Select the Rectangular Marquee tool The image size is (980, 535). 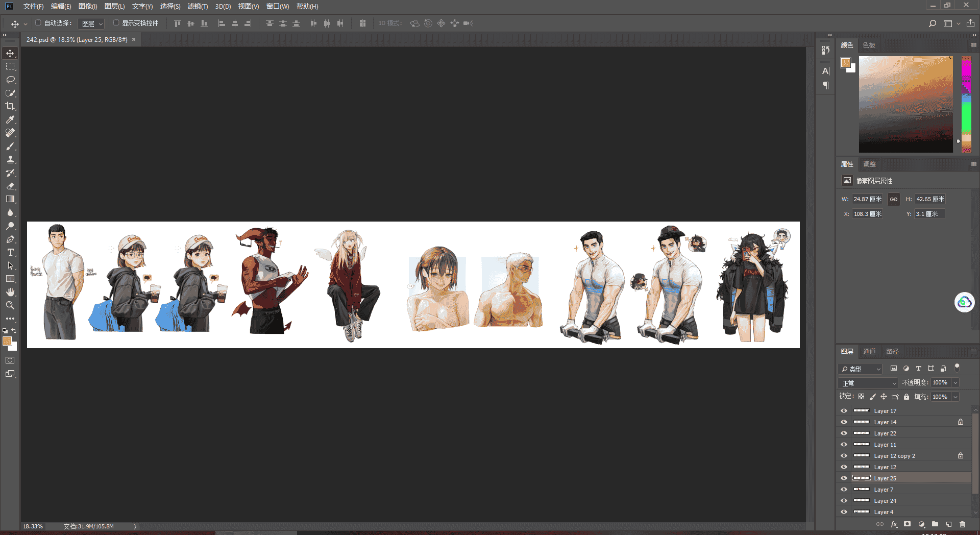click(x=10, y=66)
